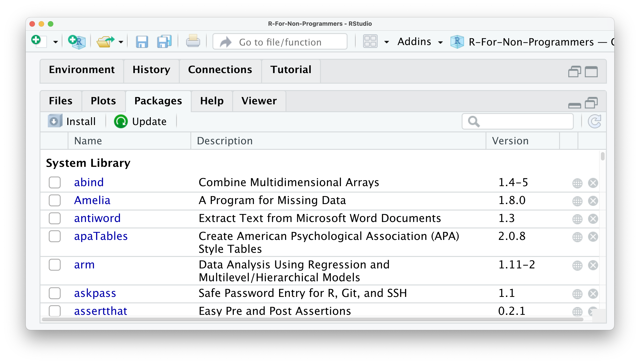The width and height of the screenshot is (640, 364).
Task: Check the abind package checkbox
Action: click(55, 182)
